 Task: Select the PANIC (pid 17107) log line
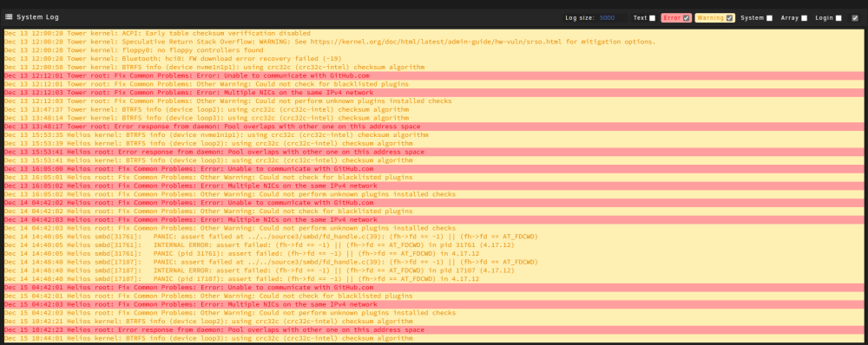pyautogui.click(x=433, y=279)
